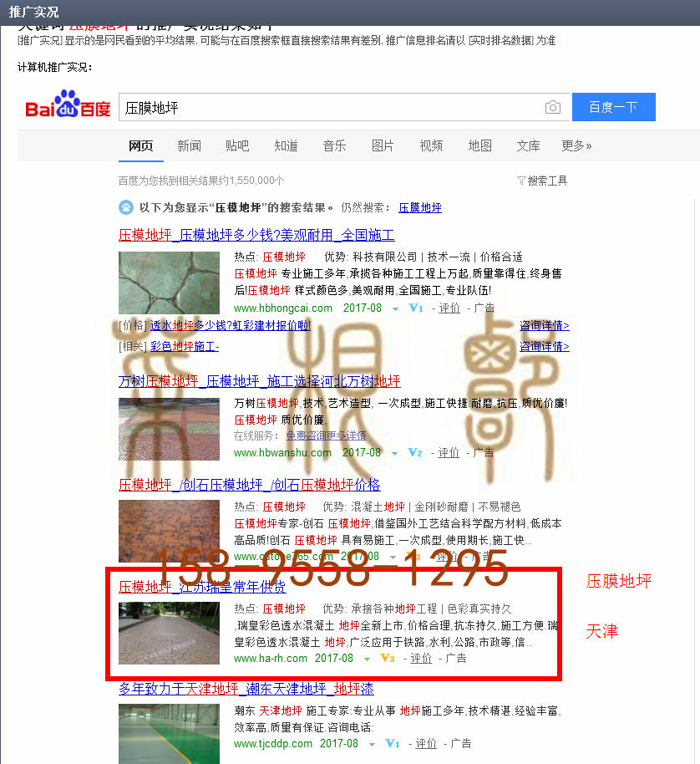Screen dimensions: 700x764
Task: Click V1 badge on tjcddp.com result
Action: click(393, 744)
